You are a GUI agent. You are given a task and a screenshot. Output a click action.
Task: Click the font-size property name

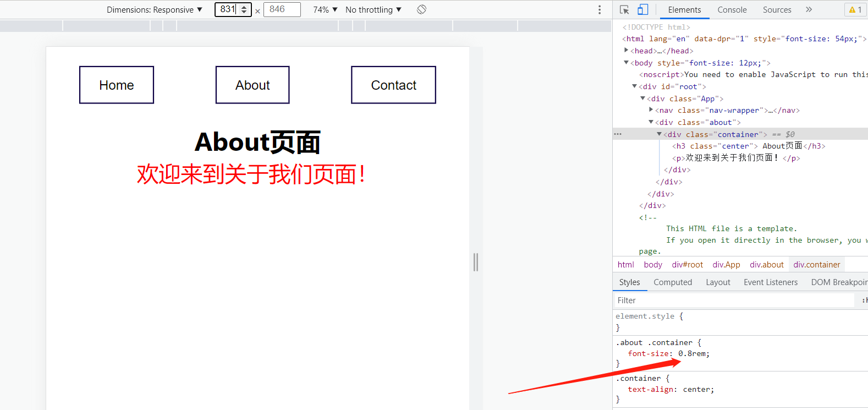[x=649, y=354]
